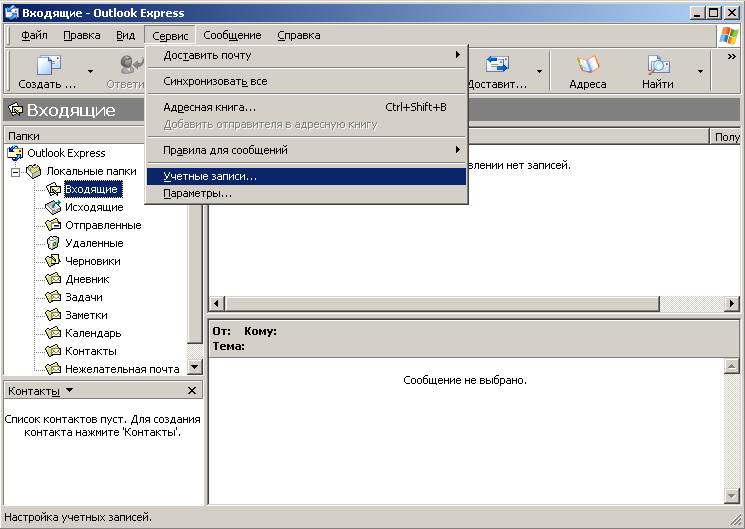Open the Вид menu
This screenshot has height=529, width=745.
coord(125,36)
